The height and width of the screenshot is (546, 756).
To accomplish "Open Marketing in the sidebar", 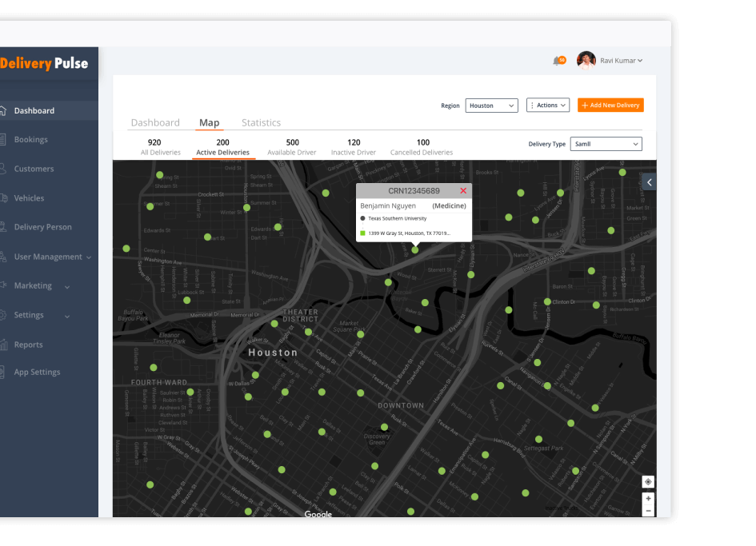I will coord(33,285).
